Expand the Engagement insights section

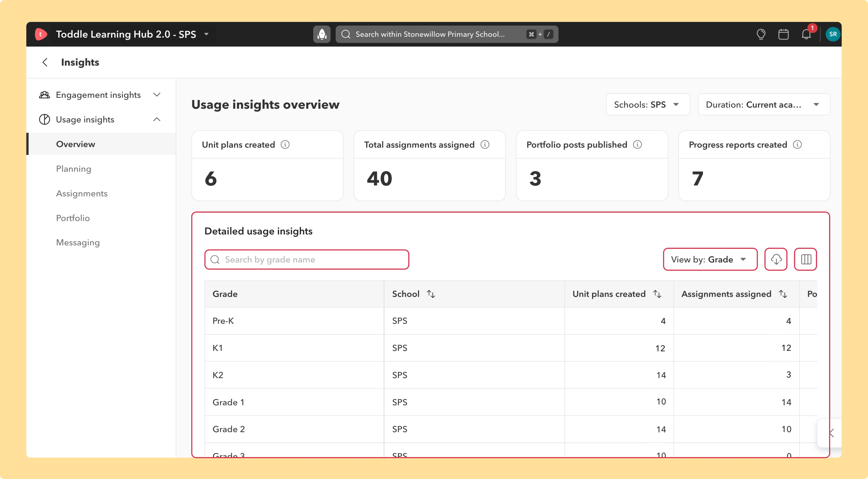[x=157, y=95]
